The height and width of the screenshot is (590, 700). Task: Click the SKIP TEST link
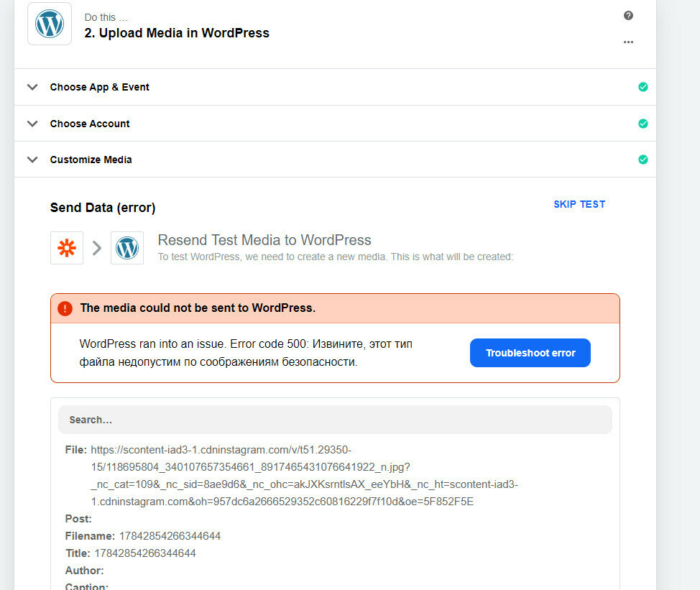coord(579,204)
